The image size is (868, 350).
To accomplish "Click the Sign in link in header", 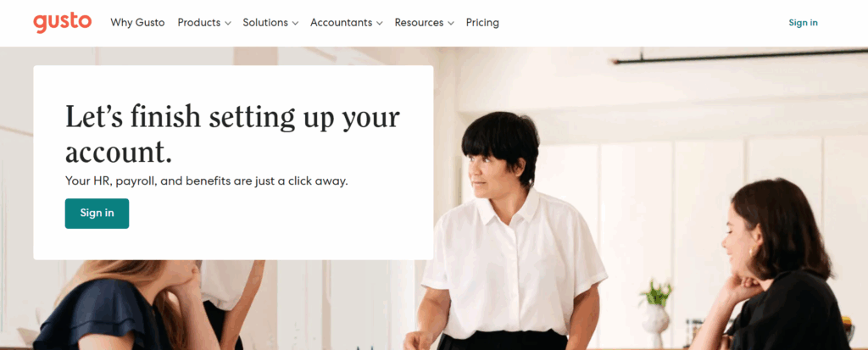I will pyautogui.click(x=803, y=23).
